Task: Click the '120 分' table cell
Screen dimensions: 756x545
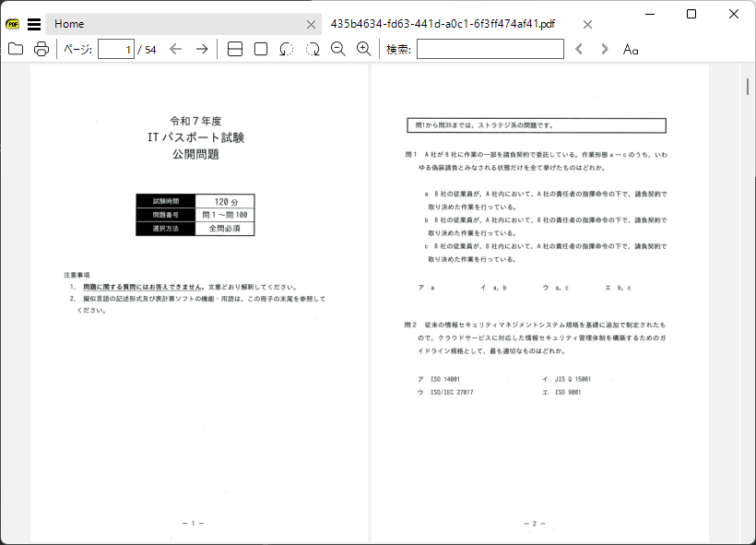Action: click(225, 201)
